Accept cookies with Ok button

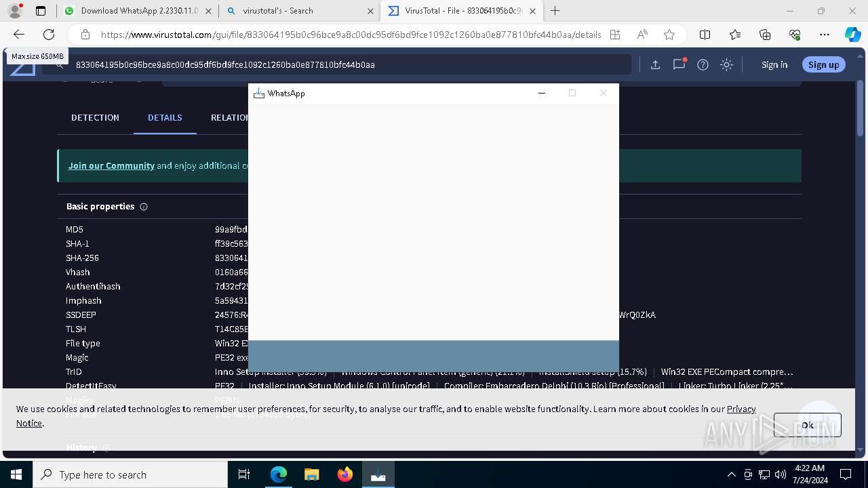coord(807,425)
